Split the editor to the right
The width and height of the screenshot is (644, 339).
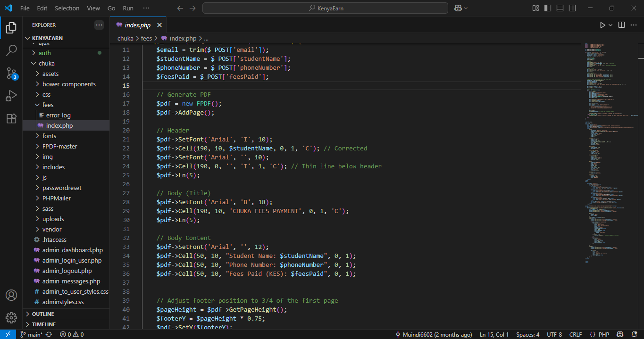[x=621, y=25]
